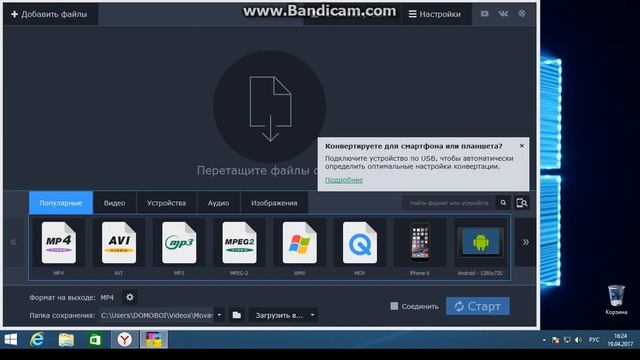Image resolution: width=640 pixels, height=360 pixels.
Task: Open File Explorer from taskbar
Action: point(66,339)
